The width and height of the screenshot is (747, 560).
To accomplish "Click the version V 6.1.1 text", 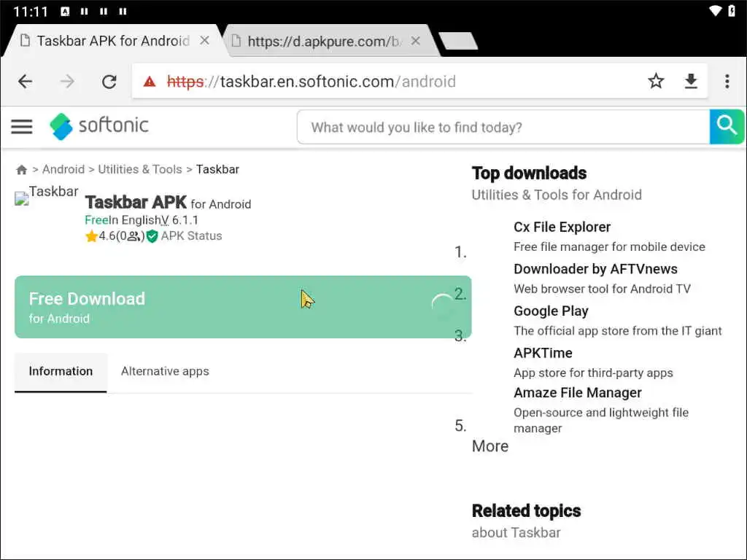I will pyautogui.click(x=179, y=220).
